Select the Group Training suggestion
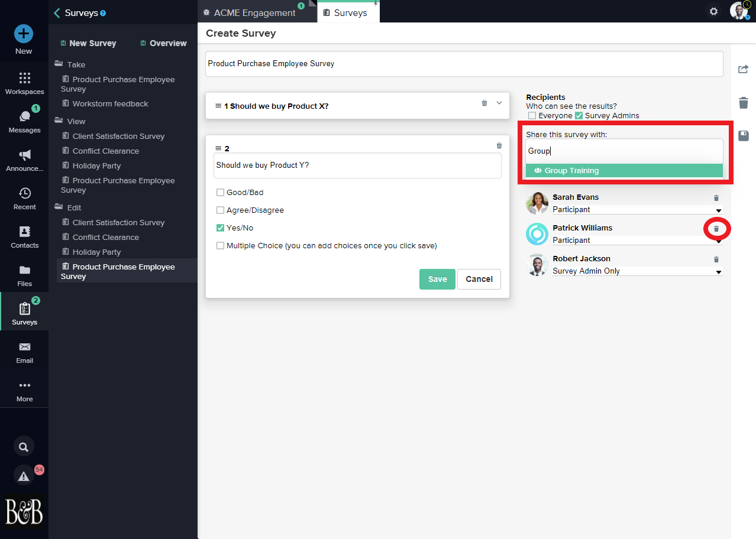The height and width of the screenshot is (539, 756). pos(624,170)
